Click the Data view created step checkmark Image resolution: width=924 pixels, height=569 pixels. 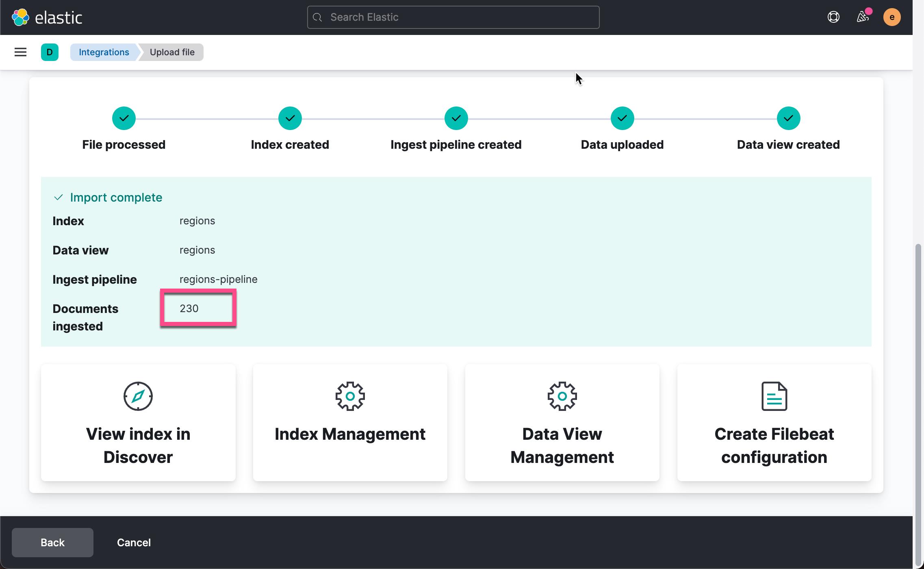coord(789,118)
